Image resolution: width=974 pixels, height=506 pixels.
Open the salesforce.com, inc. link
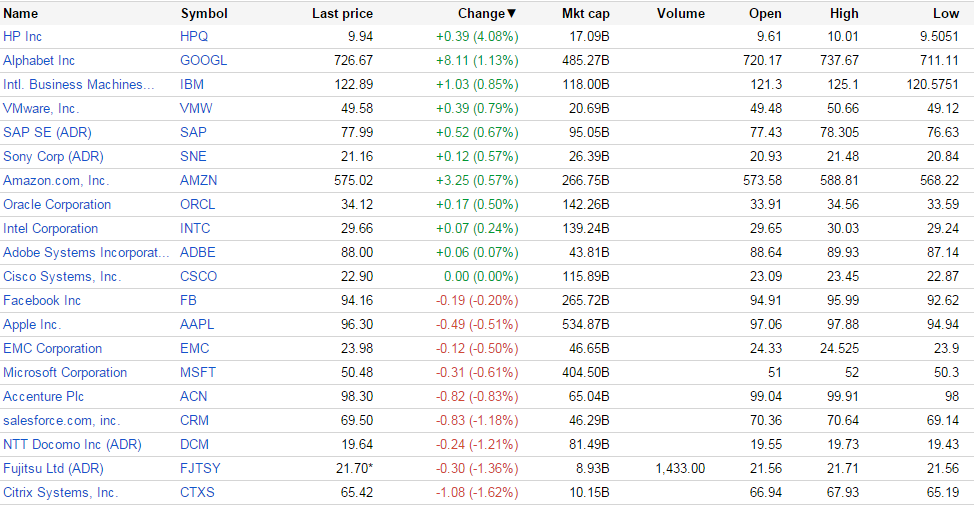click(61, 421)
